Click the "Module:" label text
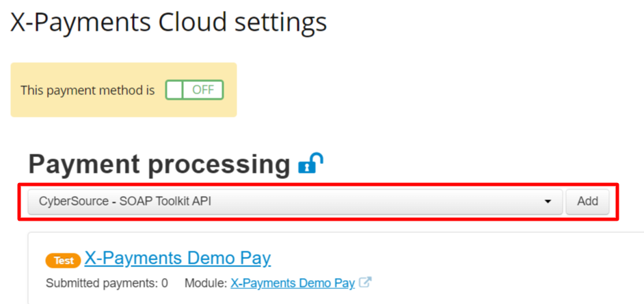This screenshot has width=644, height=304. (x=206, y=283)
